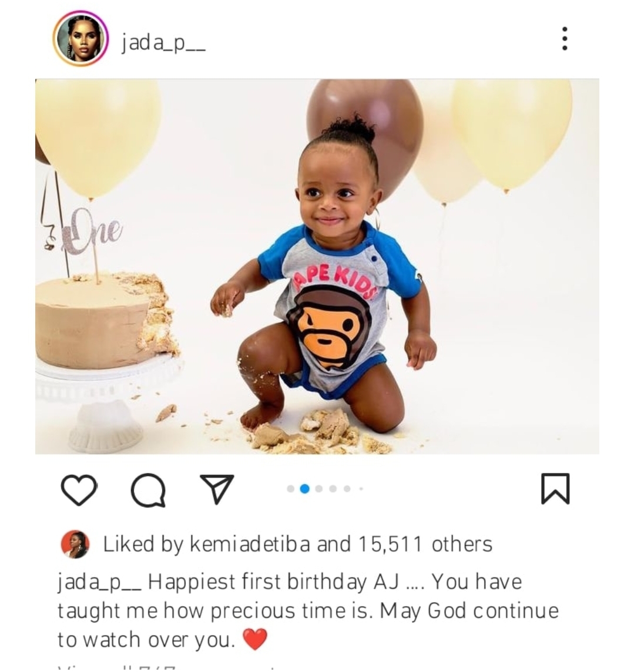Tap the heart icon to like the post

79,490
